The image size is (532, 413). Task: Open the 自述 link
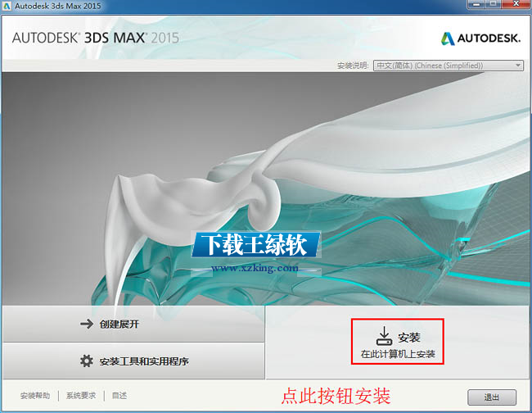click(x=119, y=396)
